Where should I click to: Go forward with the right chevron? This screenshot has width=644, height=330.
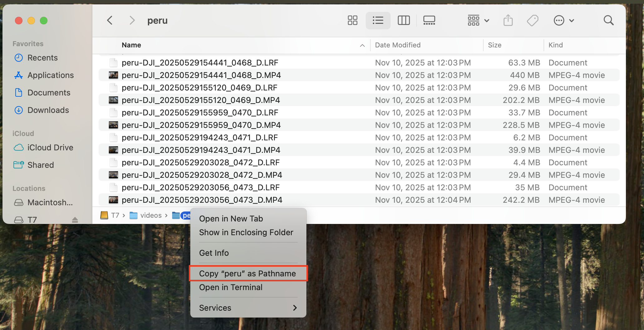(132, 21)
